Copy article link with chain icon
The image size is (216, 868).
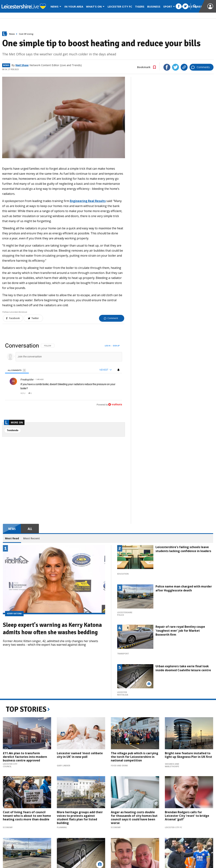[184, 67]
